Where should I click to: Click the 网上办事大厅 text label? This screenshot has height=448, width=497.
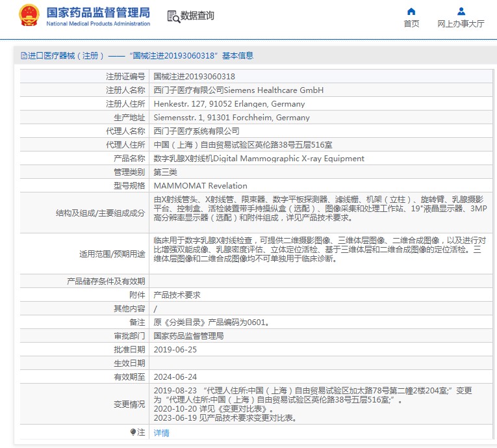[x=461, y=24]
